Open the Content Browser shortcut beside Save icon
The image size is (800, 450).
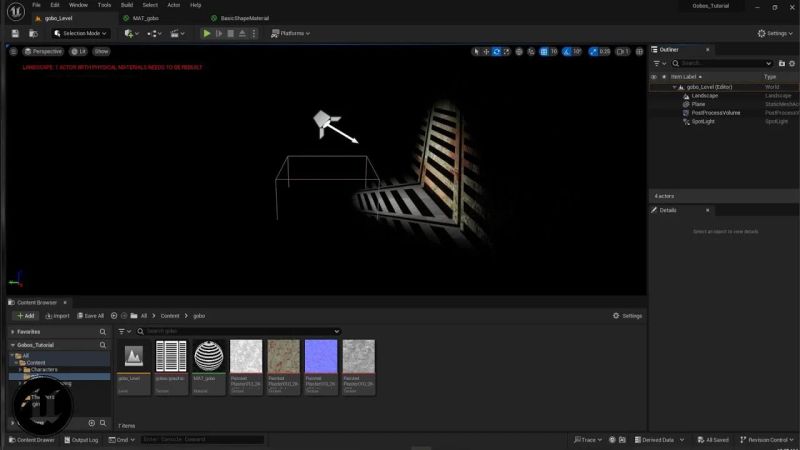(33, 34)
